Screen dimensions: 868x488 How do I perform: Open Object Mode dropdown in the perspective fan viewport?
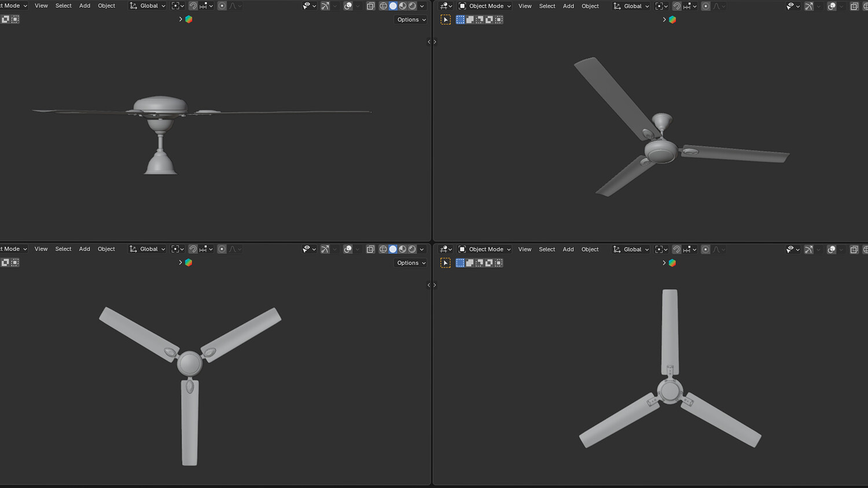[x=485, y=6]
